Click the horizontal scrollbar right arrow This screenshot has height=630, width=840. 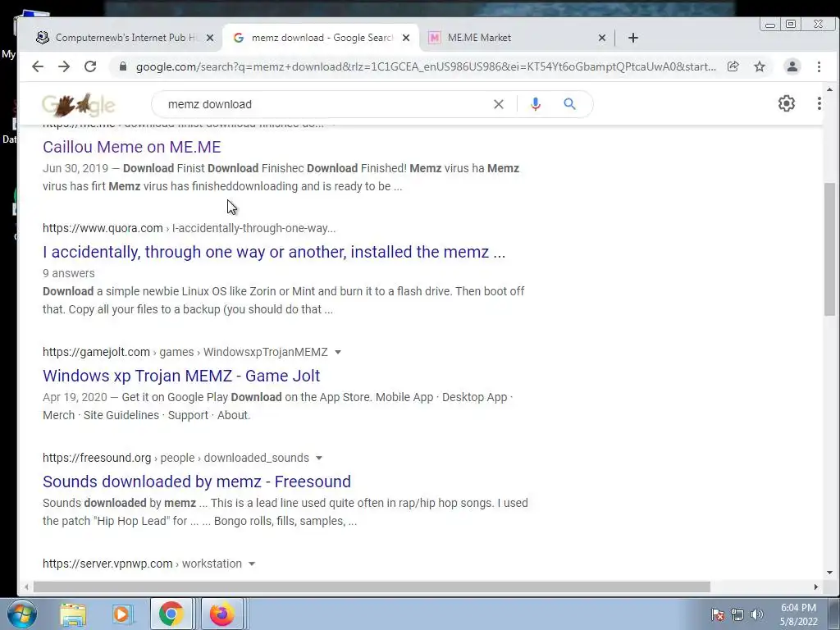[815, 587]
